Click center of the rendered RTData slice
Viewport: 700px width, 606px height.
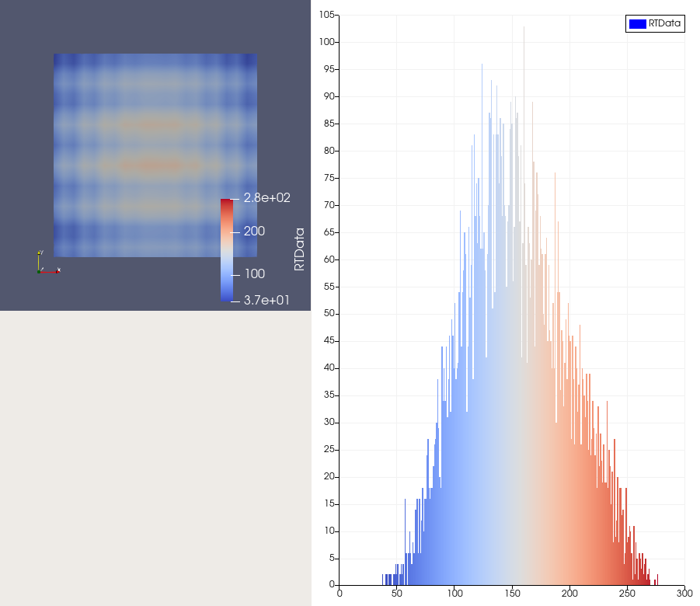click(x=155, y=155)
